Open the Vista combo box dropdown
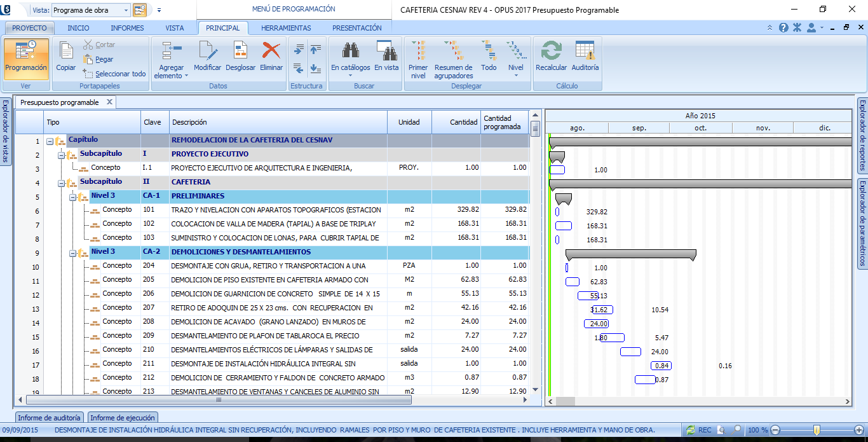This screenshot has width=868, height=442. pyautogui.click(x=125, y=10)
